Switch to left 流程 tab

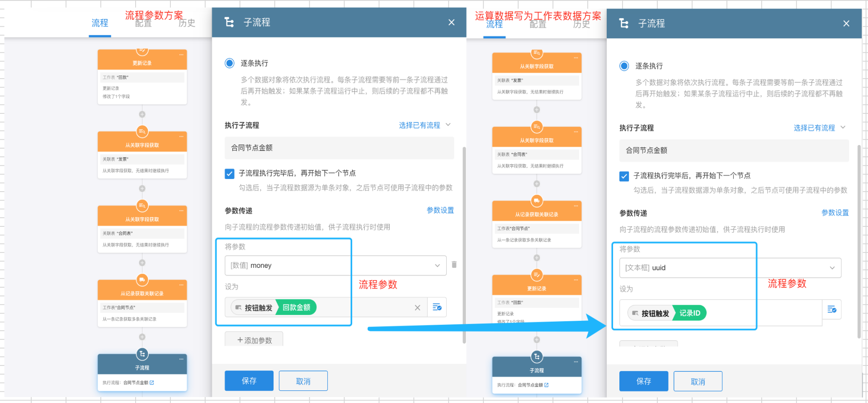click(100, 23)
